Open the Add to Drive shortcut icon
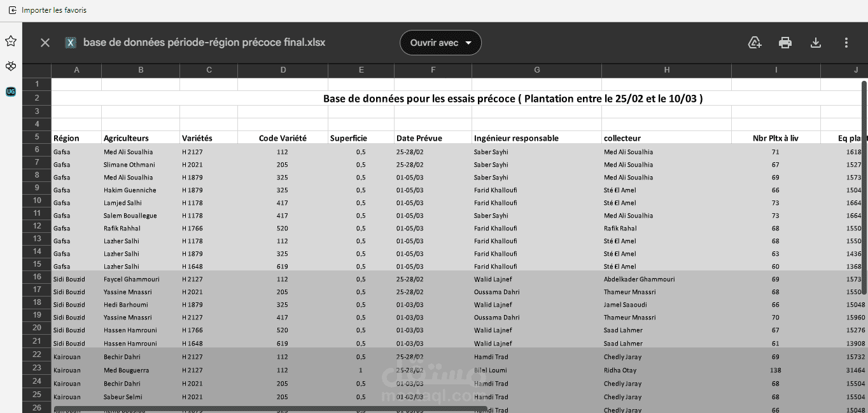This screenshot has width=868, height=413. [x=755, y=43]
